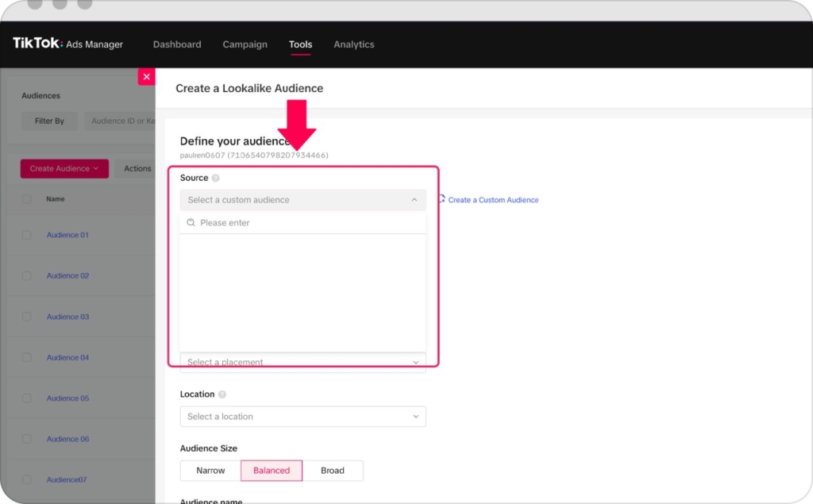Viewport: 813px width, 504px height.
Task: Click the icon beside Create a Custom Audience
Action: pyautogui.click(x=441, y=200)
